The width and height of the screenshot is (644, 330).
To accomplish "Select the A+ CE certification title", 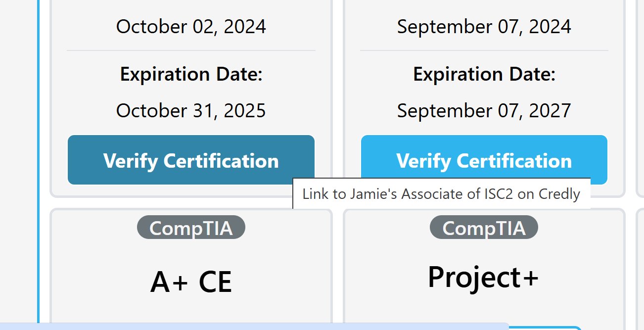I will coord(191,281).
